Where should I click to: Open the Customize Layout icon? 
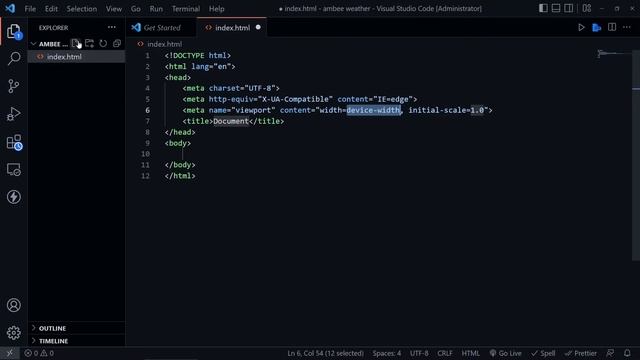[x=587, y=8]
